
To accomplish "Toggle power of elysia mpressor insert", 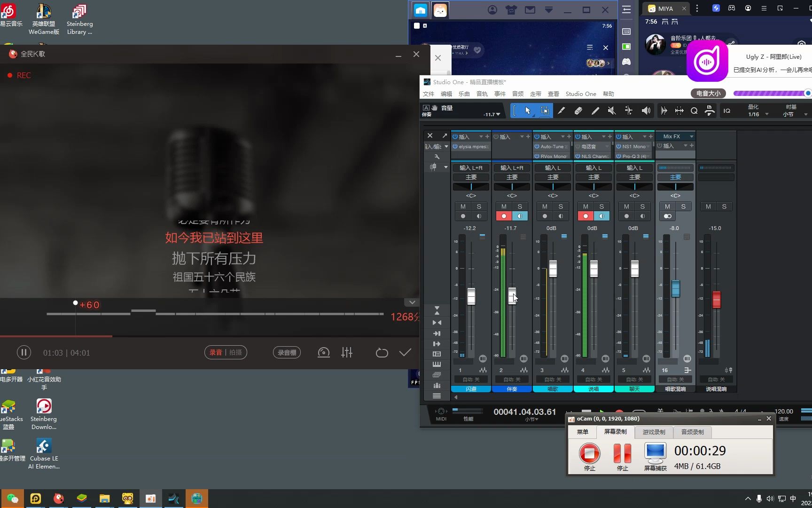I will [x=455, y=146].
